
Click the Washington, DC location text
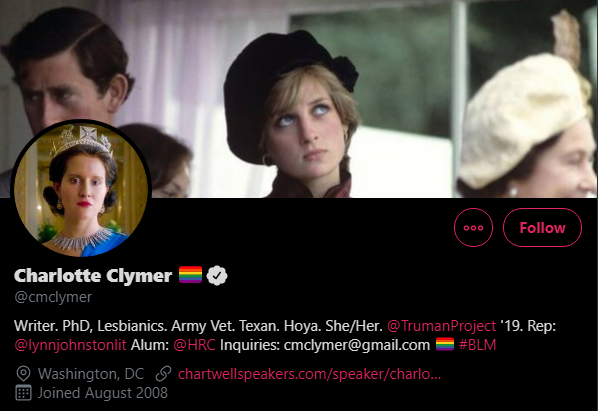click(x=91, y=374)
